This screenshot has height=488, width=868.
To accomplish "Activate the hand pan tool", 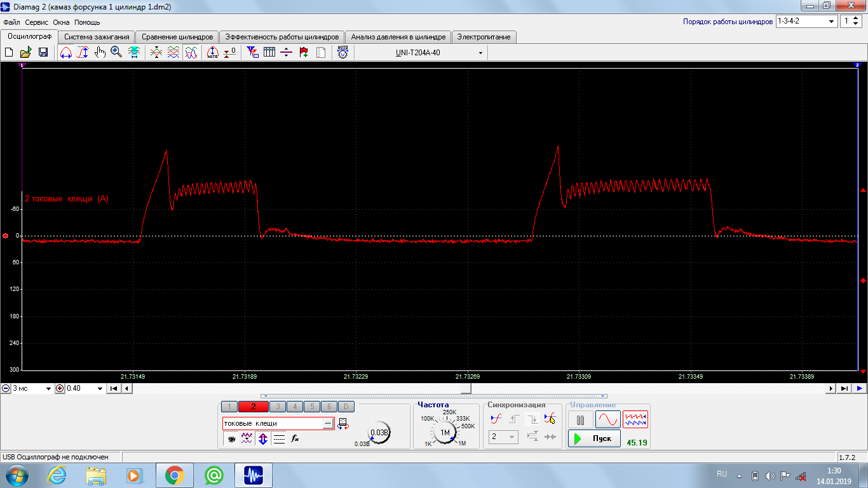I will [100, 53].
